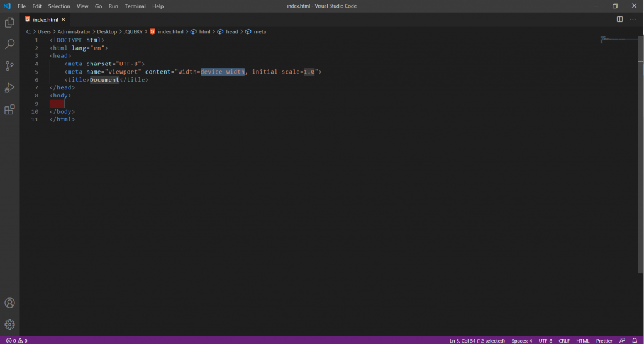Screen dimensions: 644x344
Task: Change the Spaces: 4 indentation setting
Action: pyautogui.click(x=521, y=340)
